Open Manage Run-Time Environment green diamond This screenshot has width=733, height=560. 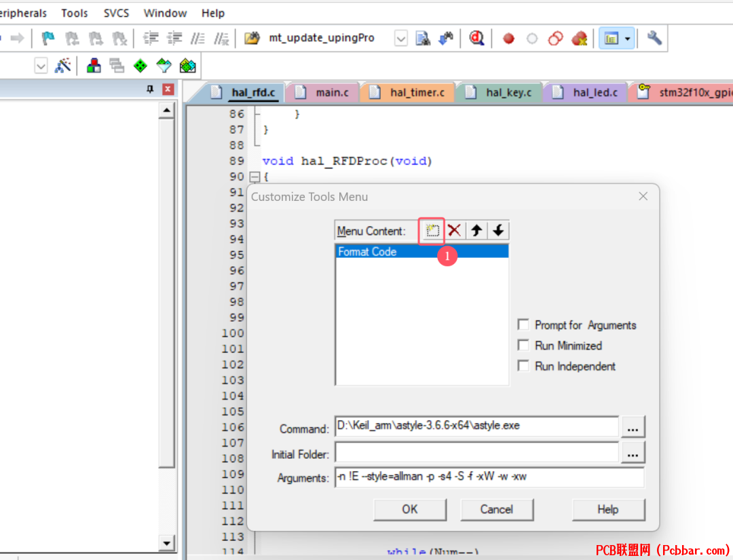tap(140, 66)
